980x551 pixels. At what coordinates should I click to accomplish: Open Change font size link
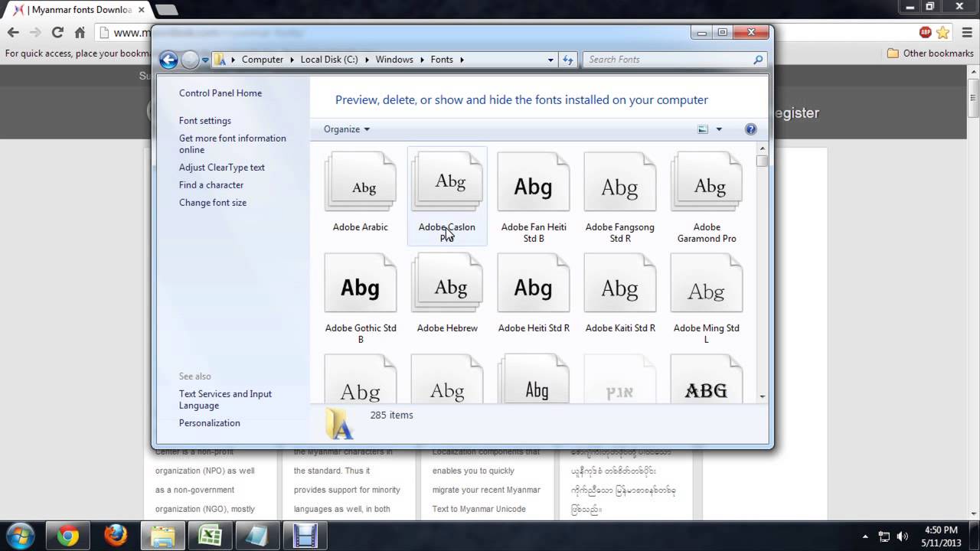(x=213, y=203)
